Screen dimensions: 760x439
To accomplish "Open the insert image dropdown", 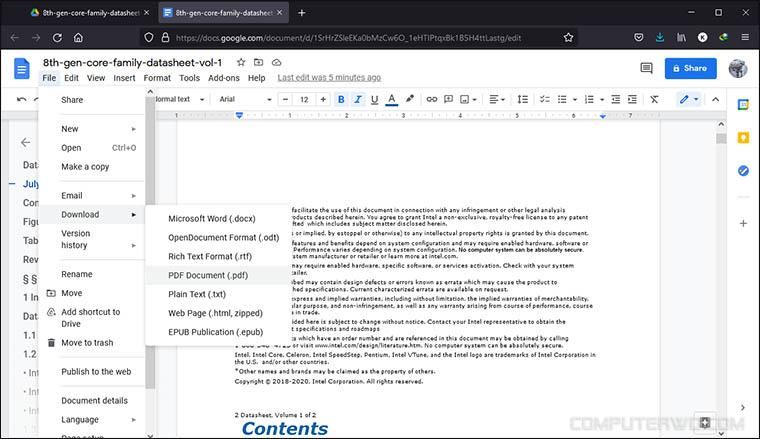I will tap(468, 99).
